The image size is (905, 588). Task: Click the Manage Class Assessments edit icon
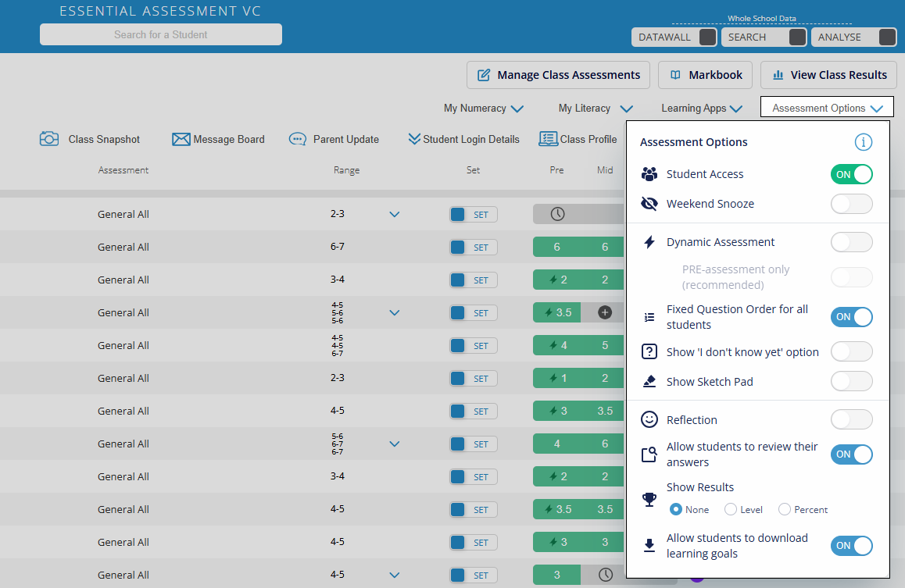pos(484,75)
